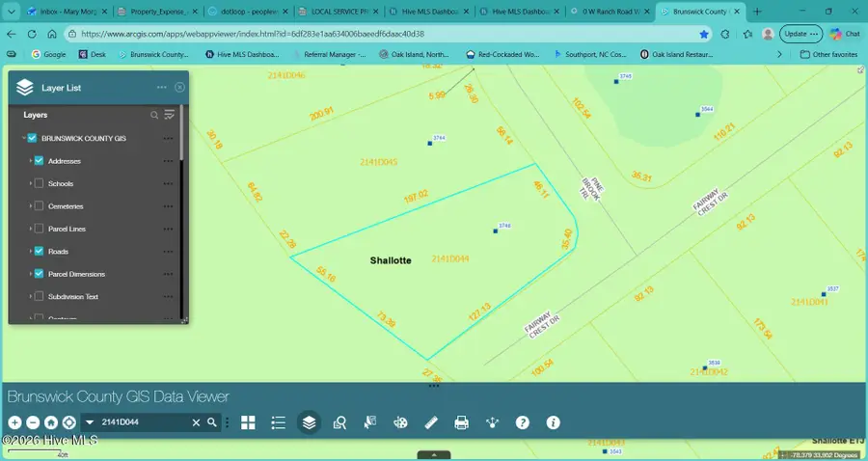Open the draw palette tool

[400, 422]
